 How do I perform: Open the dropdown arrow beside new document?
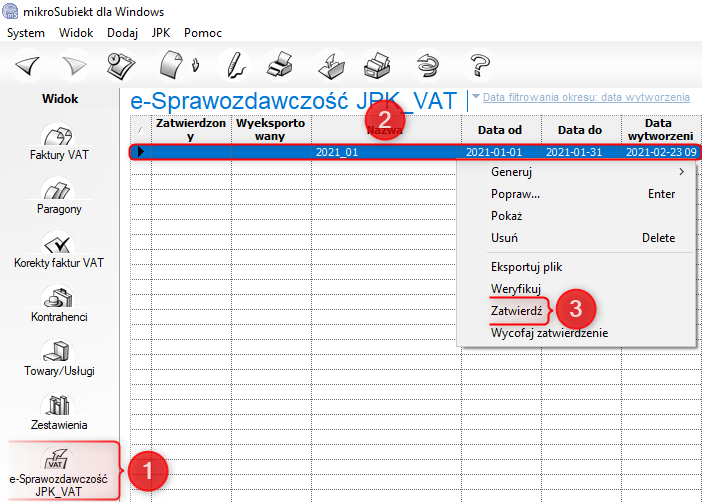(x=195, y=65)
